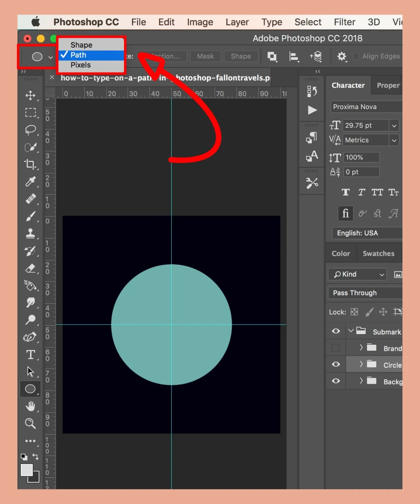The height and width of the screenshot is (504, 420).
Task: Select the Zoom tool
Action: point(31,423)
